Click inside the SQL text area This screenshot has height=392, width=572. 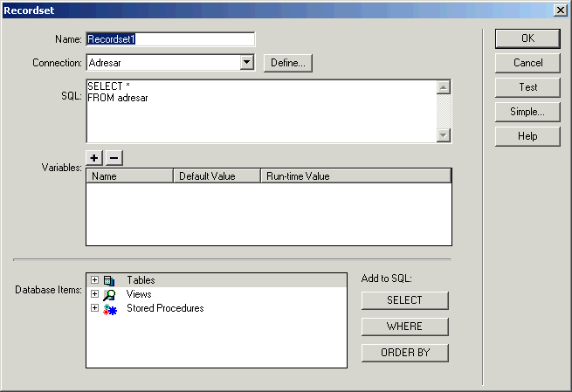click(x=261, y=111)
